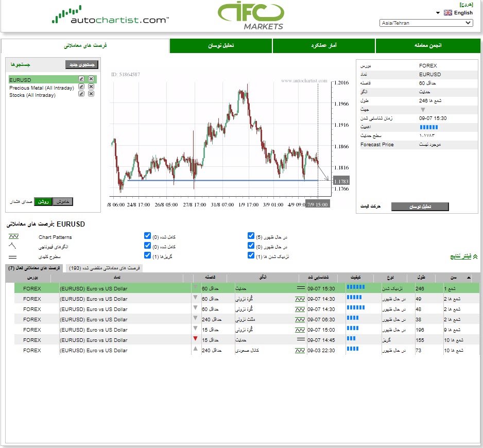The image size is (483, 448).
Task: Click direction arrow in the details panel
Action: 423,110
